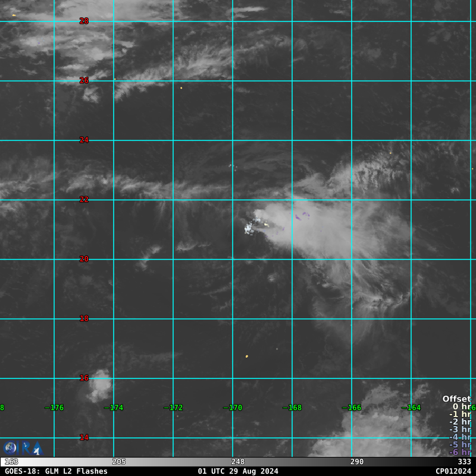476x476 pixels.
Task: Click the -5 hr offset legend entry
Action: pyautogui.click(x=460, y=444)
